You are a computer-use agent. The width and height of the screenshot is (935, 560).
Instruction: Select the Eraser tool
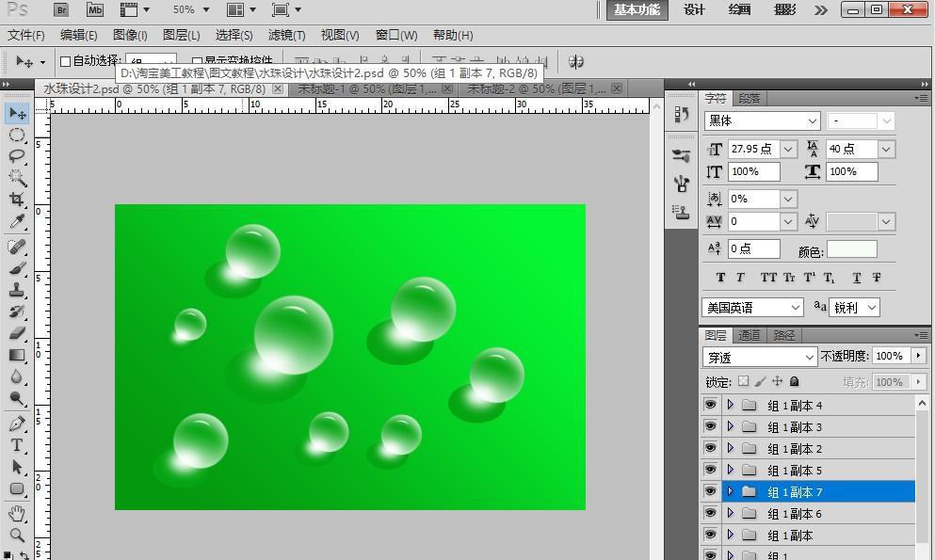point(17,333)
